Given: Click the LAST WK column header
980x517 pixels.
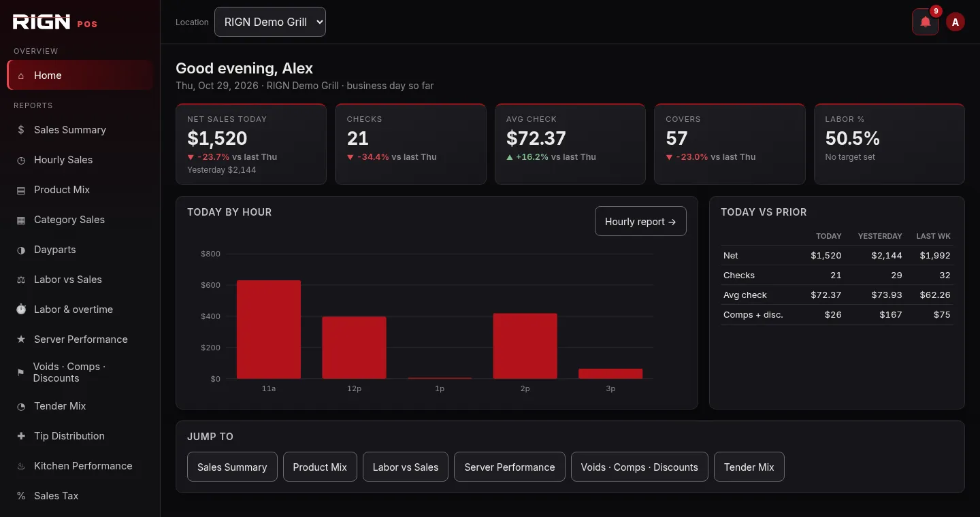Looking at the screenshot, I should click(934, 236).
